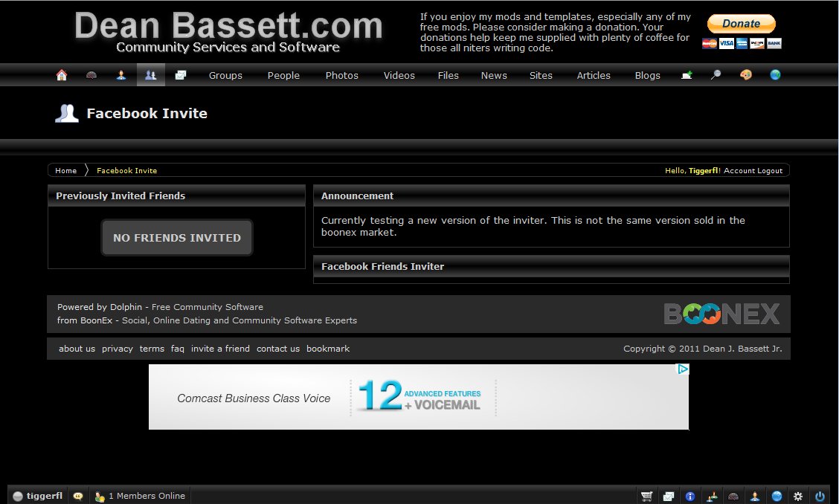Open the Home house icon in navigation bar

(x=62, y=75)
